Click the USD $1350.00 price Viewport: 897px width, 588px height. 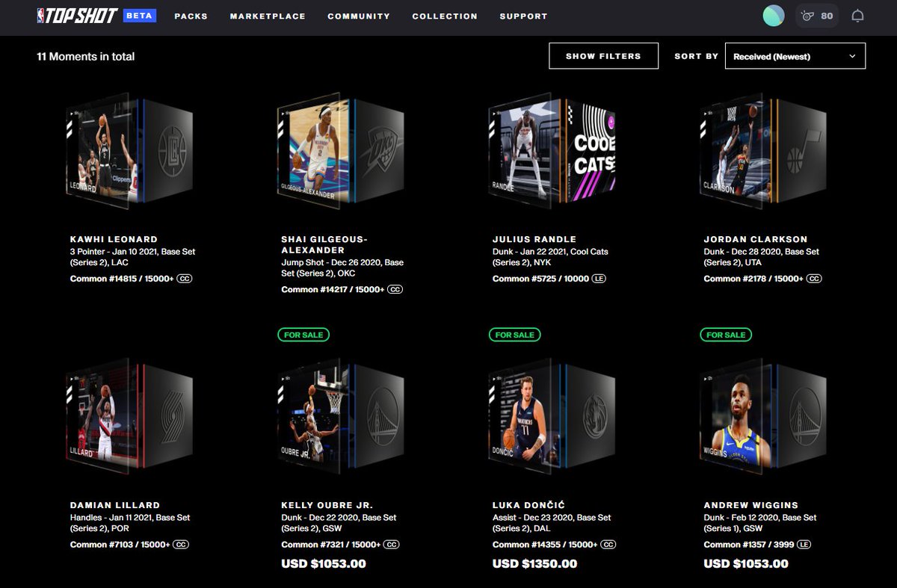(534, 564)
